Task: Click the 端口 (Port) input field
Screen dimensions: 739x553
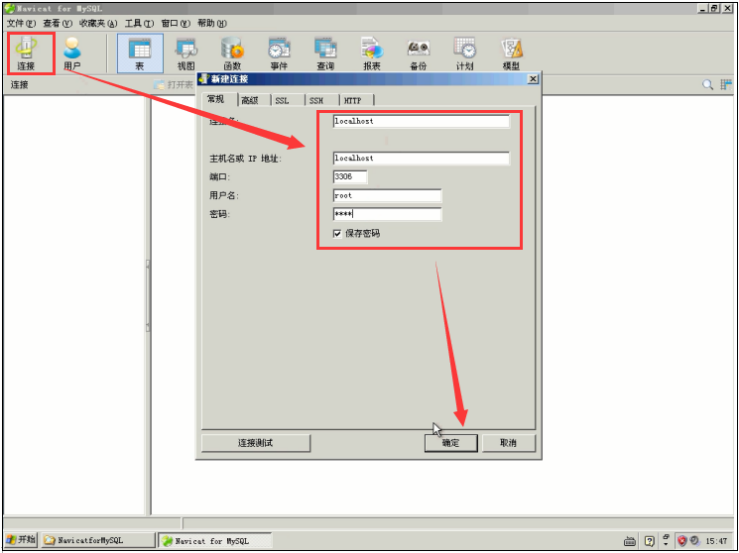Action: pos(350,177)
